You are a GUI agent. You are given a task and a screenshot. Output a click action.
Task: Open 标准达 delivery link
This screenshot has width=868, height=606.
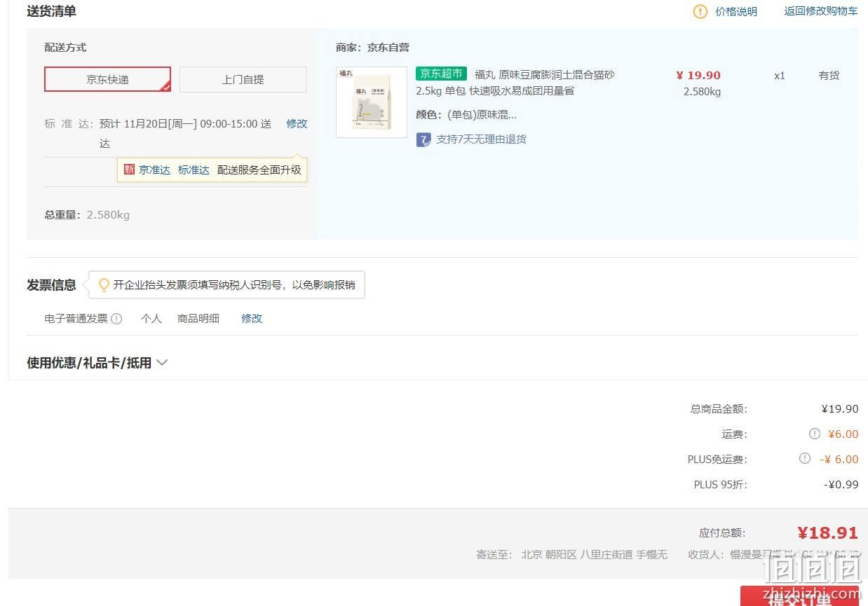pyautogui.click(x=194, y=170)
